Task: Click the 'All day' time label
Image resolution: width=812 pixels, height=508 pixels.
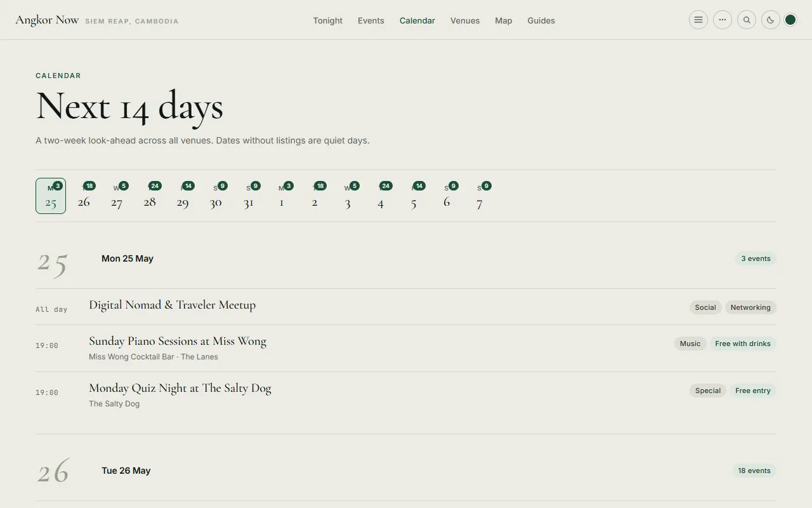Action: [51, 309]
